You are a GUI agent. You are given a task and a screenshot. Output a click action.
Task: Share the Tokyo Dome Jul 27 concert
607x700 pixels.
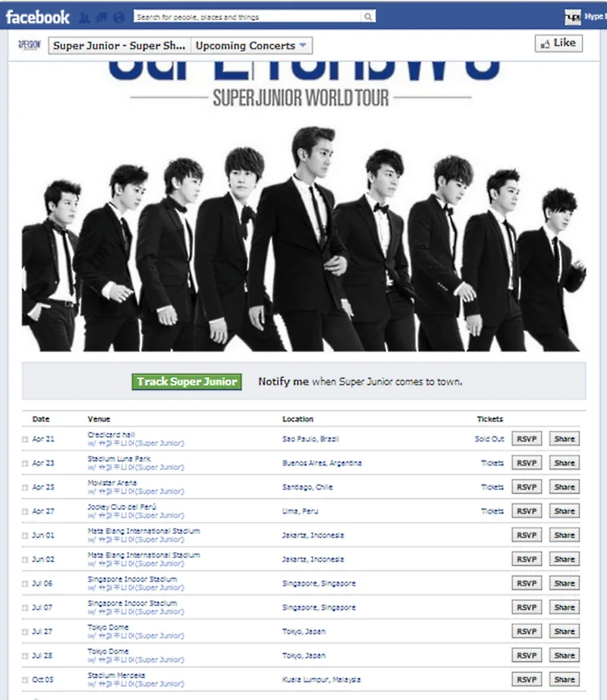(x=564, y=631)
